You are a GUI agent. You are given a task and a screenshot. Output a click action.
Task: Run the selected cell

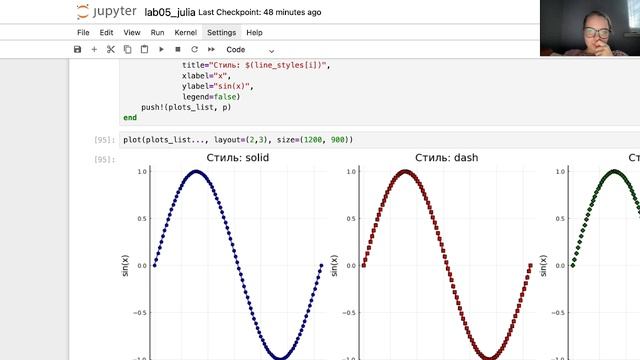(161, 49)
